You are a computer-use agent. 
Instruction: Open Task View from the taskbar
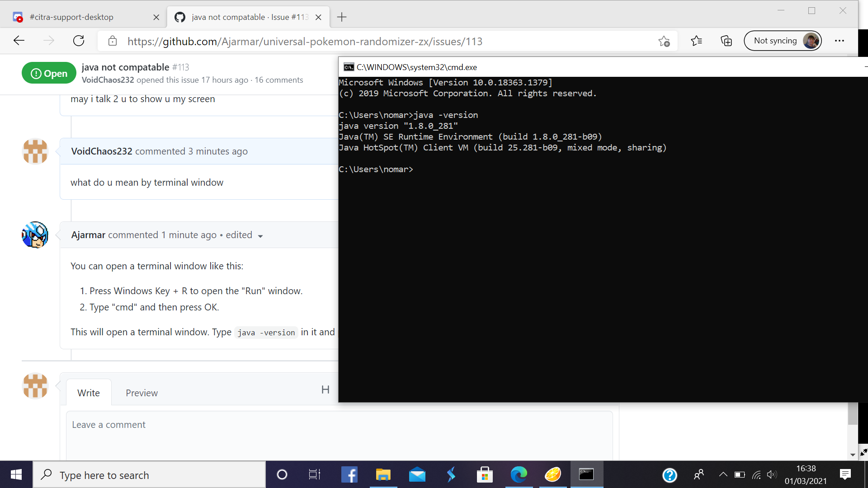coord(314,474)
